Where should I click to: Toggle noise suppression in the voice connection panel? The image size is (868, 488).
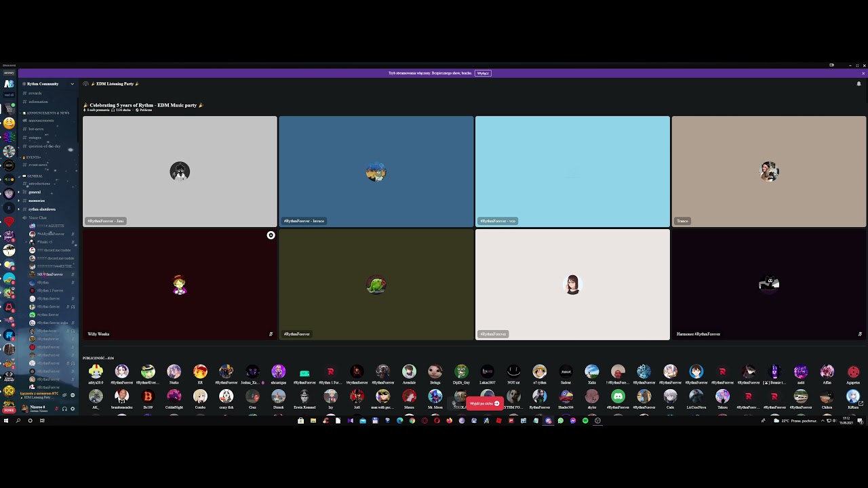pos(64,394)
